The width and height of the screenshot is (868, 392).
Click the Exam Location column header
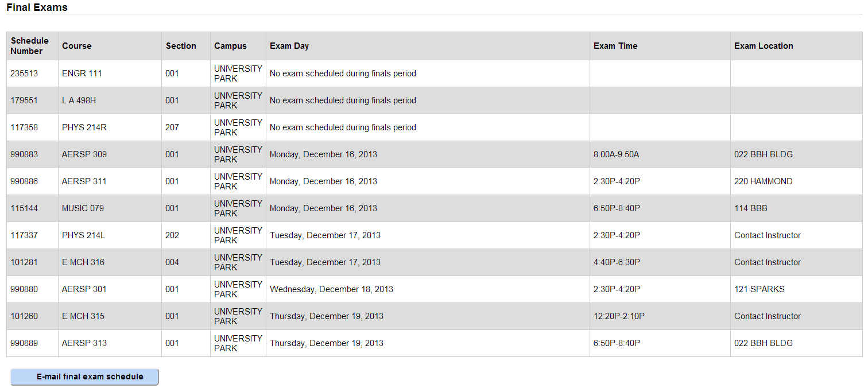click(x=764, y=46)
